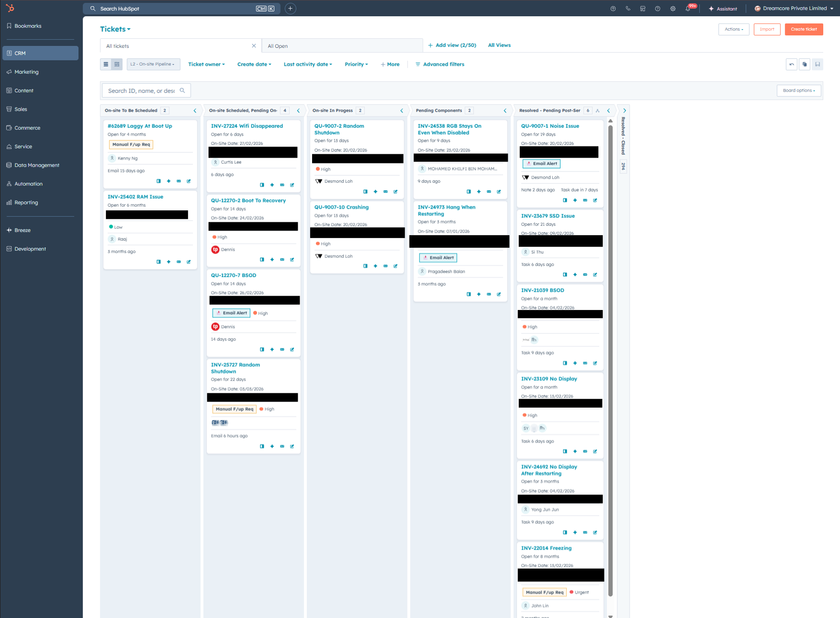Open preview icon on Laggy At Boot Up card
Viewport: 840px width, 618px height.
pyautogui.click(x=159, y=181)
